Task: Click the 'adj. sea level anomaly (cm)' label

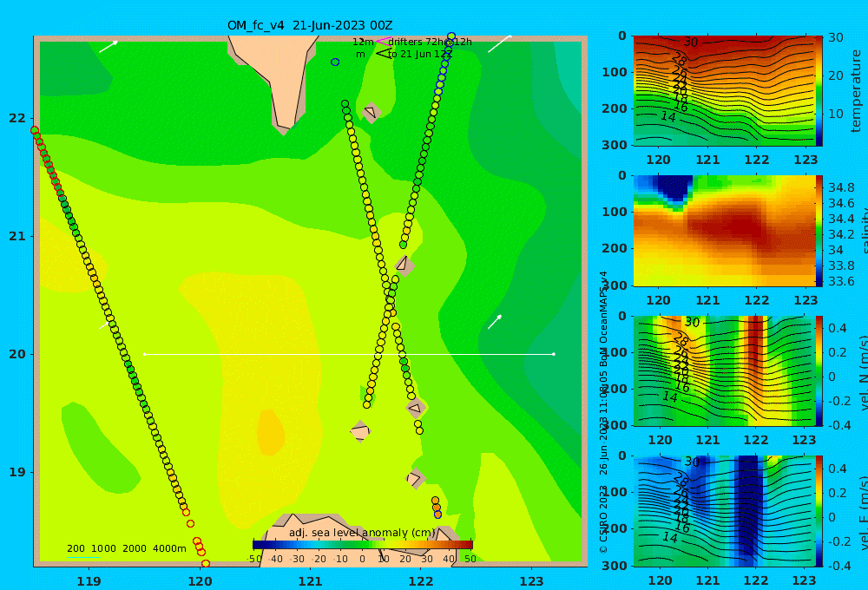Action: point(361,533)
